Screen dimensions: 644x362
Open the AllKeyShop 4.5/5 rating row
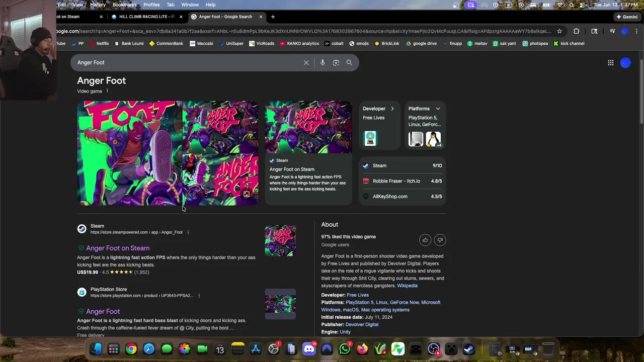pyautogui.click(x=403, y=197)
